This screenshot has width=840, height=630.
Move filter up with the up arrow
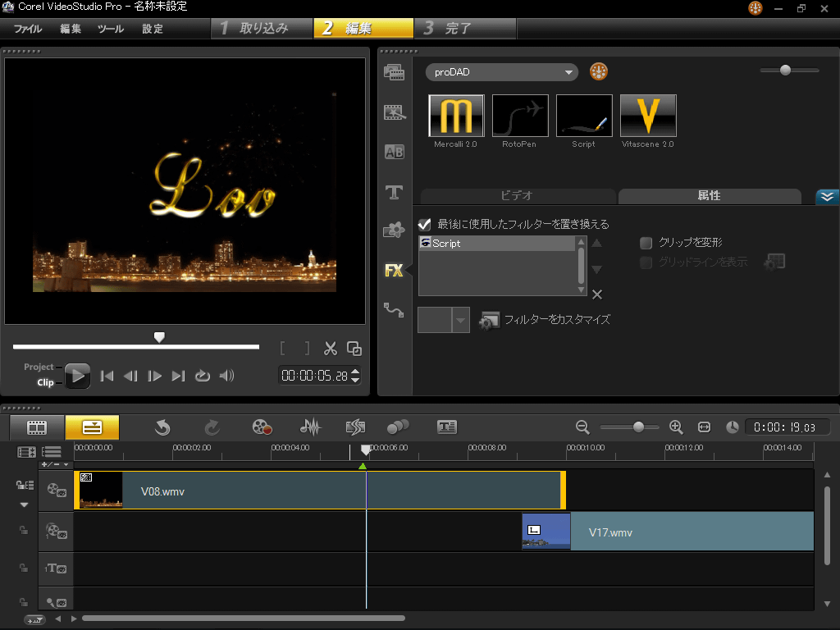point(597,243)
